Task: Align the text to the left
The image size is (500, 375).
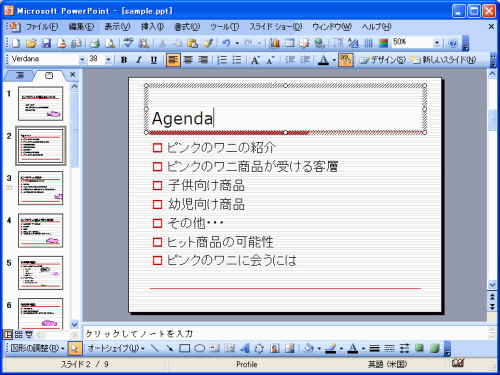Action: [173, 60]
